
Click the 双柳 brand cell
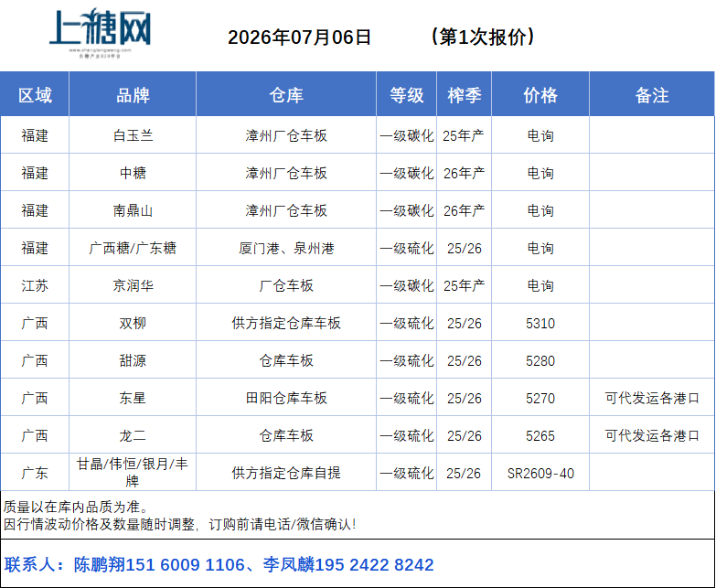click(133, 323)
